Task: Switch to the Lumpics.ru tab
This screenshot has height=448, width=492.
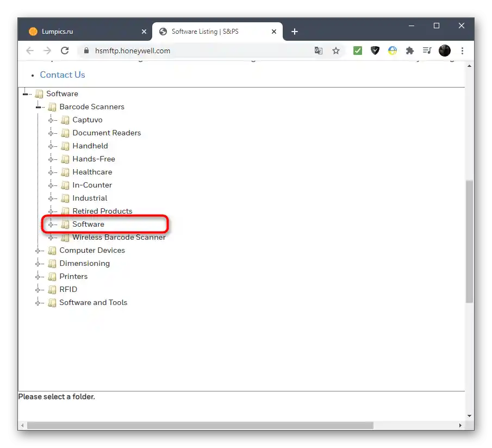Action: click(85, 32)
